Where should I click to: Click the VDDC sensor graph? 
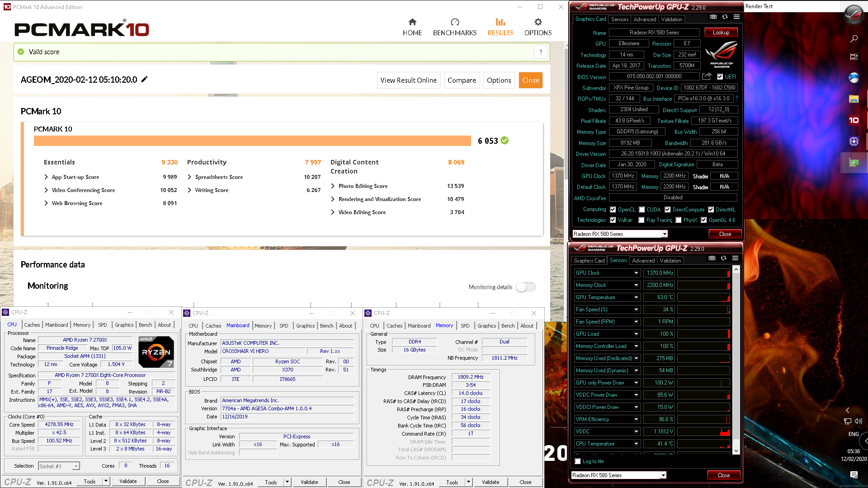[703, 432]
